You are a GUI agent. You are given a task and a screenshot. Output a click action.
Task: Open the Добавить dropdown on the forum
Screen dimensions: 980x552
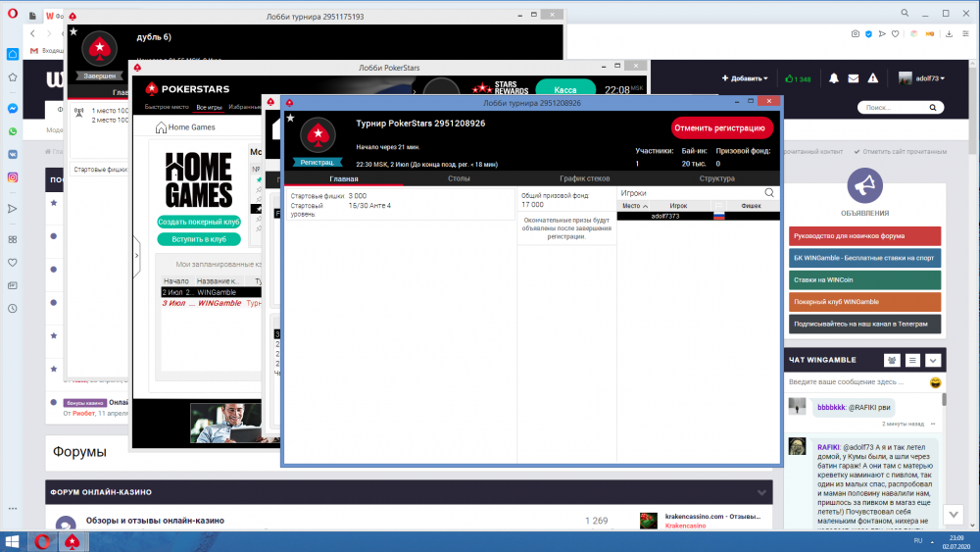[747, 78]
